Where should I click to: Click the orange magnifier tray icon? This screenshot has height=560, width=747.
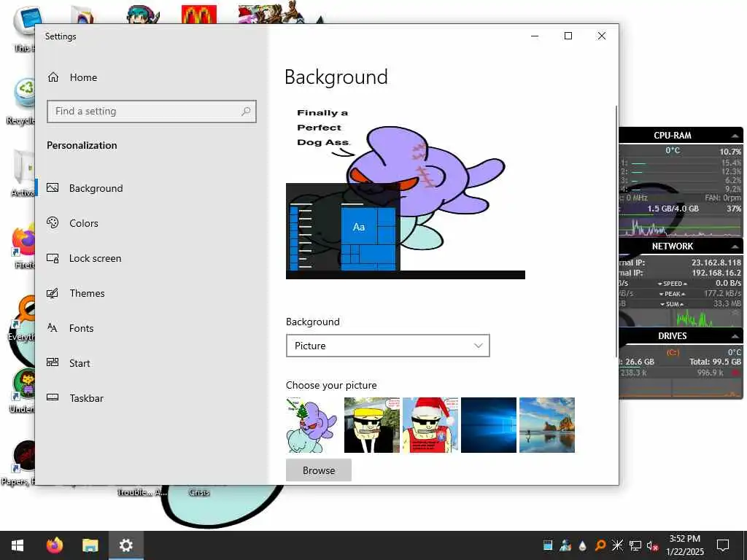[600, 545]
